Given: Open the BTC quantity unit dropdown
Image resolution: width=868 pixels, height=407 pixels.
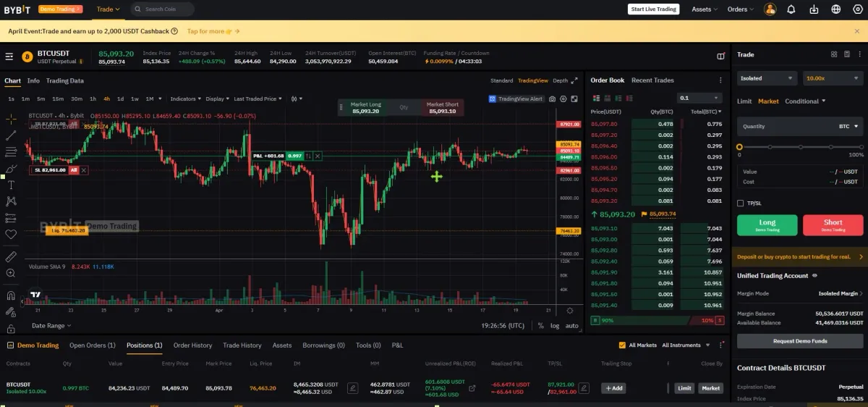Looking at the screenshot, I should [x=848, y=126].
